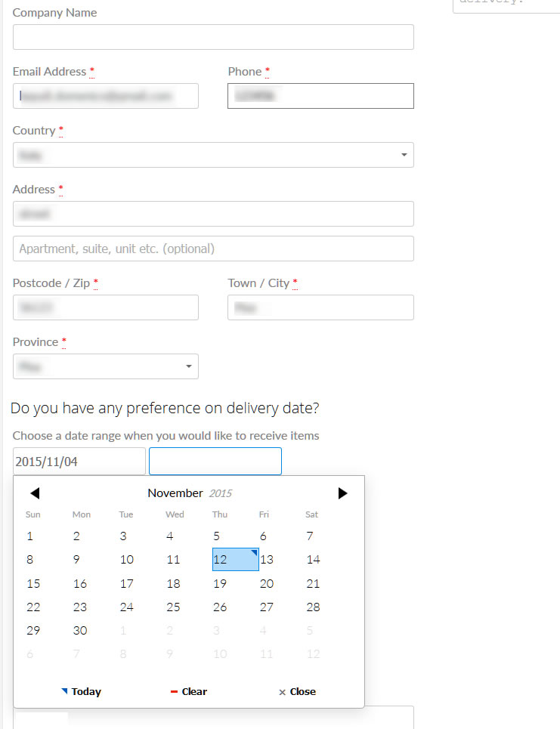Select November 12 in the calendar

pyautogui.click(x=235, y=560)
